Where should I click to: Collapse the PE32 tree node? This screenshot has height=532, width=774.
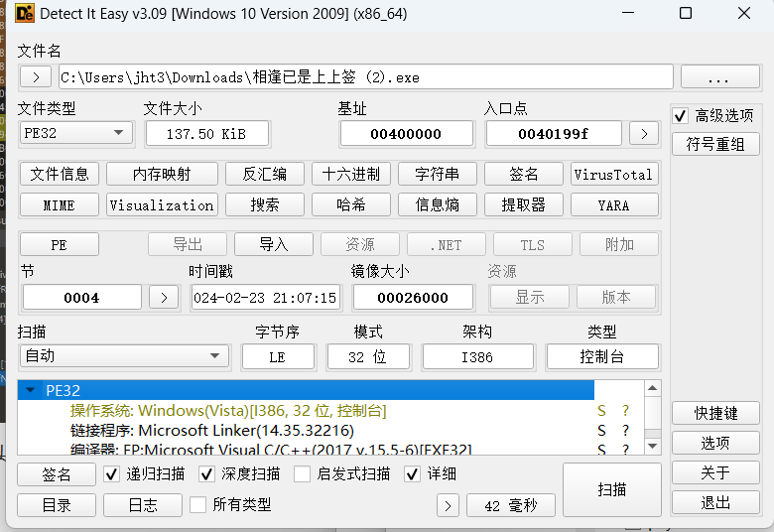31,390
